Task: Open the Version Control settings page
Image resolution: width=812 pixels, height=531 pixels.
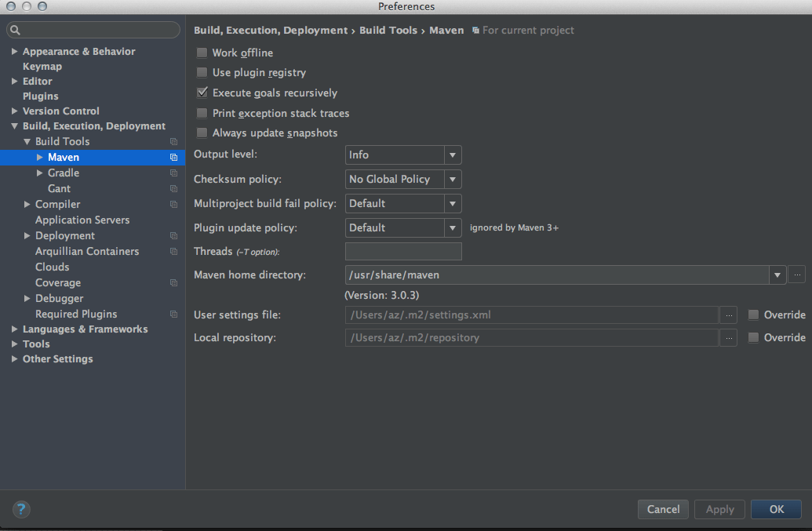Action: (61, 111)
